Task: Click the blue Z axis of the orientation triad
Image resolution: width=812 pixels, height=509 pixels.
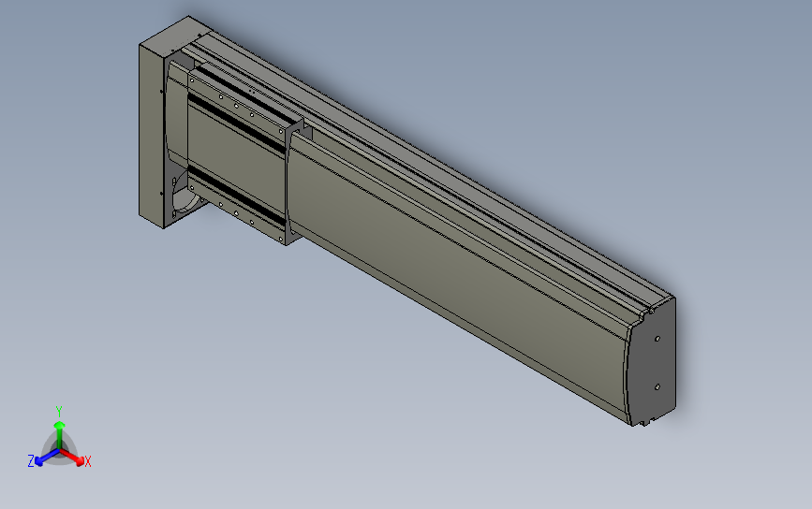Action: 47,458
